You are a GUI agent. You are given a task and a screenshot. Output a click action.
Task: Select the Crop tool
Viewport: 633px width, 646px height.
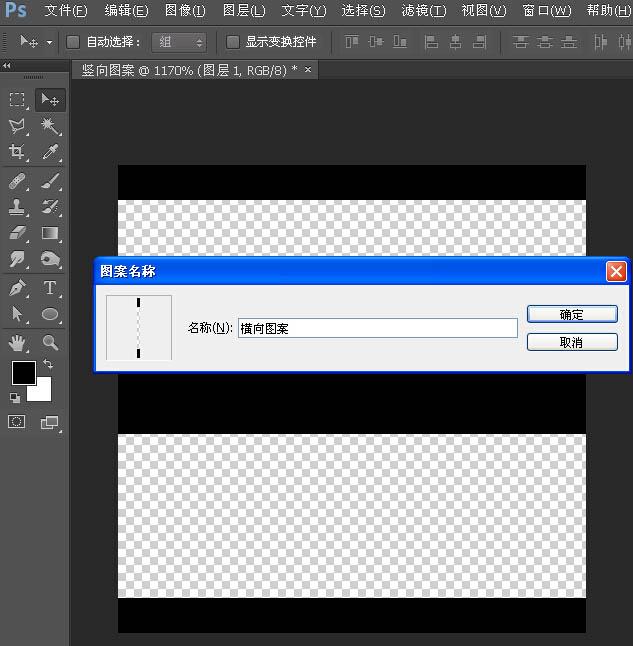point(17,153)
